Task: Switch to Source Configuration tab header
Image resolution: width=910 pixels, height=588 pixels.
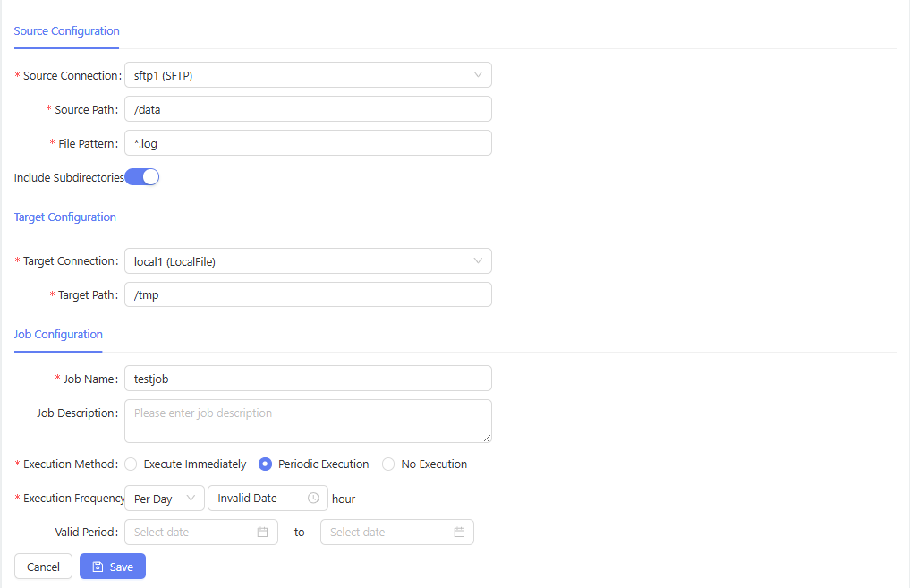Action: tap(66, 31)
